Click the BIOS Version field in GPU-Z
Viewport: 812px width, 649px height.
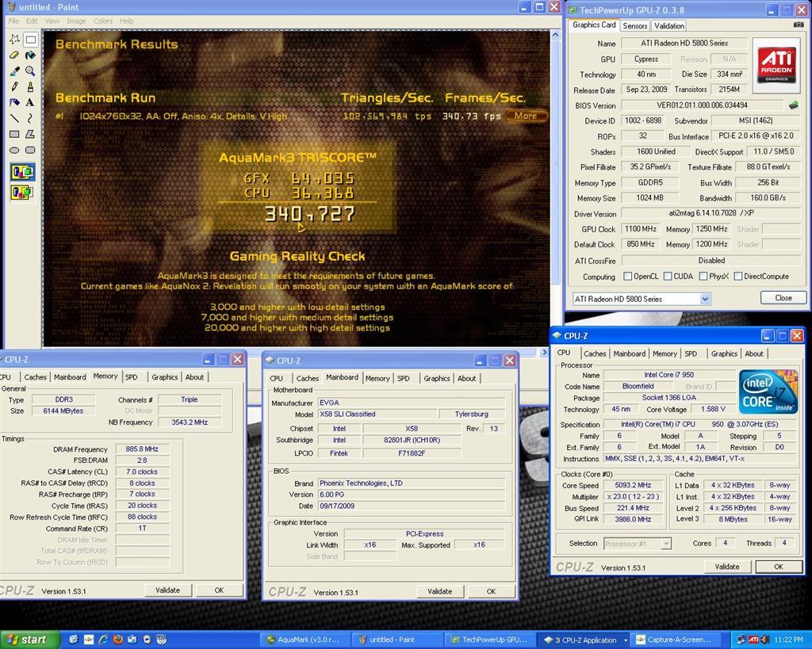click(x=702, y=105)
